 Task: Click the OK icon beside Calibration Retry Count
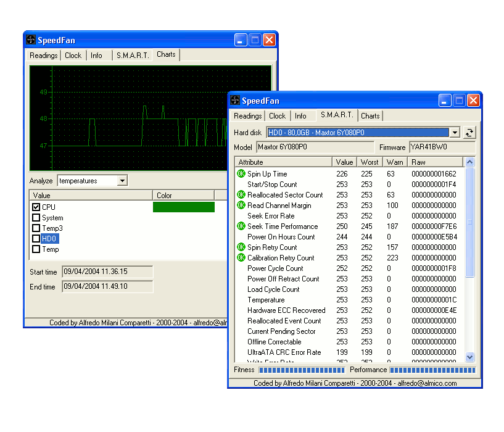pyautogui.click(x=241, y=257)
